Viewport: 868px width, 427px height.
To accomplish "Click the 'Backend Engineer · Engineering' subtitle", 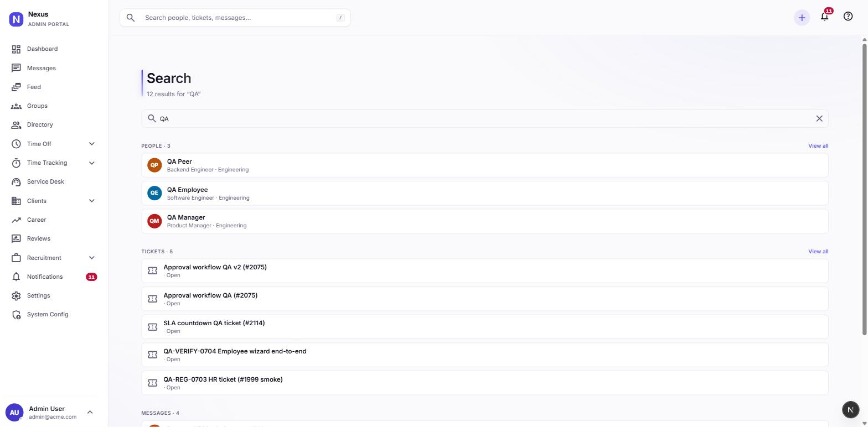I will 208,170.
